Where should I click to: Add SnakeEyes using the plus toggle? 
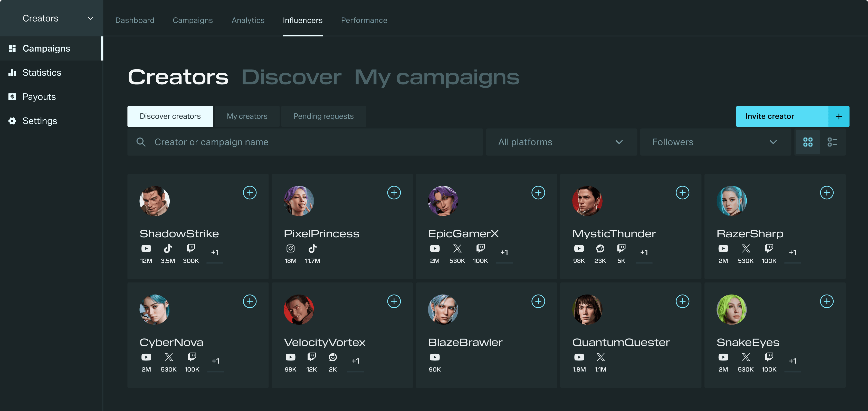click(827, 301)
